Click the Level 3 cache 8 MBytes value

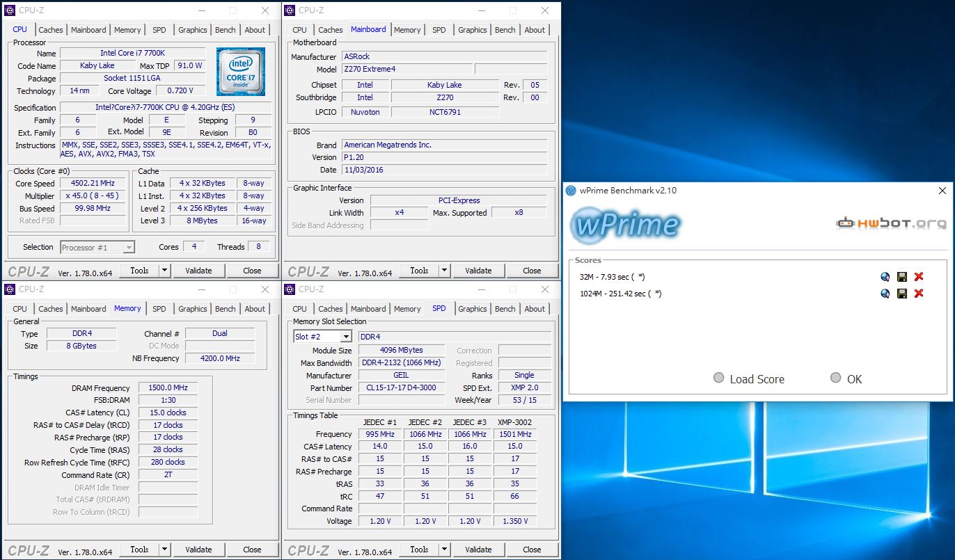tap(203, 221)
